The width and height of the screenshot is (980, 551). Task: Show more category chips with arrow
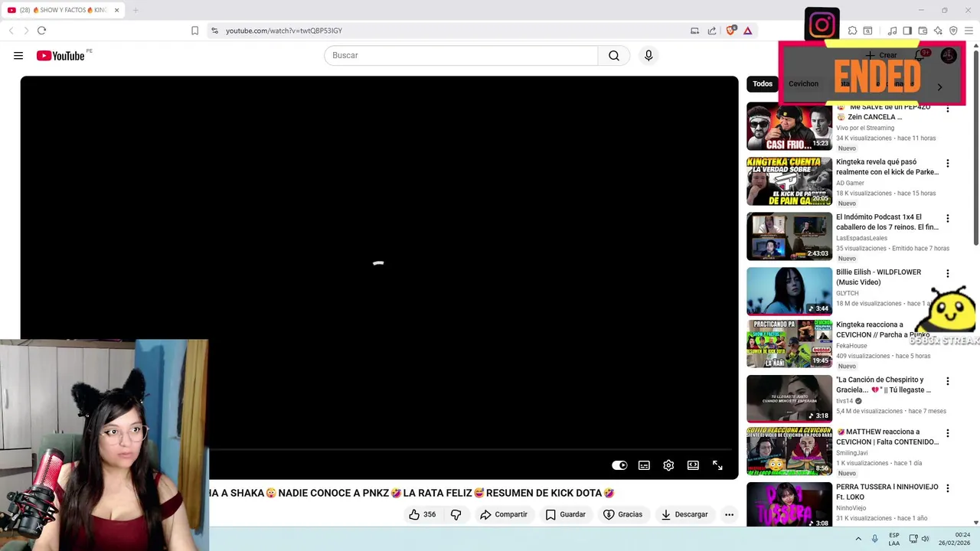pos(939,86)
